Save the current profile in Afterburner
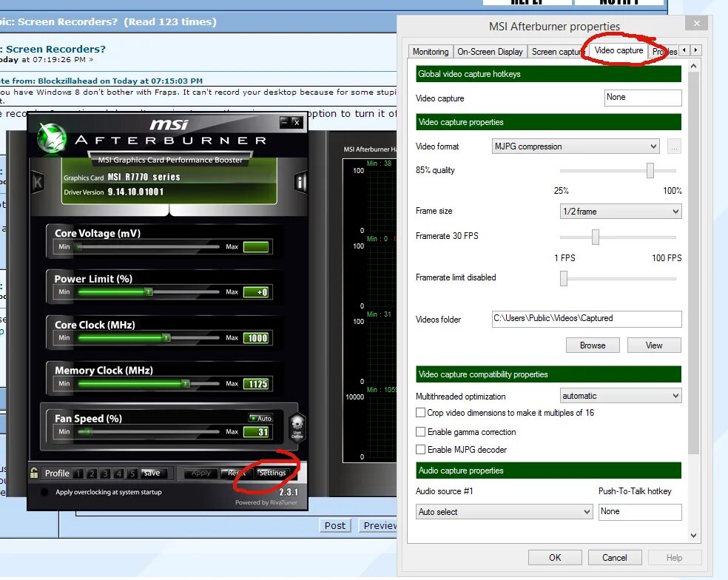728x580 pixels. (152, 473)
